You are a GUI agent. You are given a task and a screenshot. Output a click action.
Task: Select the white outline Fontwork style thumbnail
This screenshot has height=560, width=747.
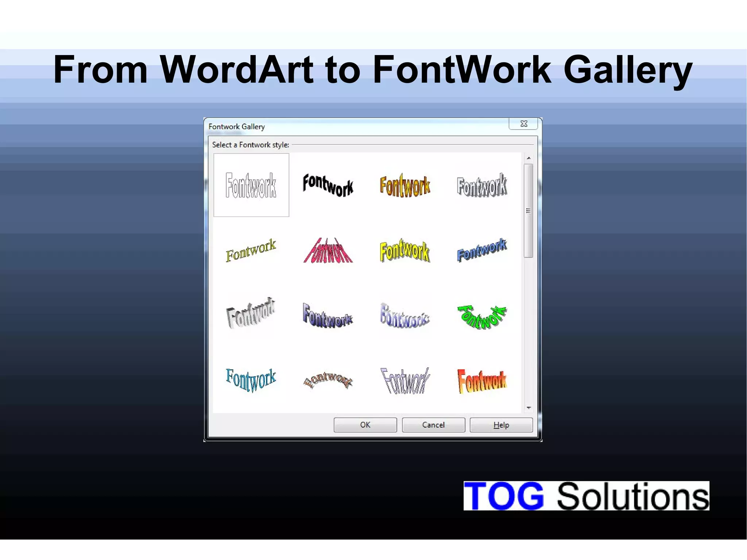tap(251, 185)
